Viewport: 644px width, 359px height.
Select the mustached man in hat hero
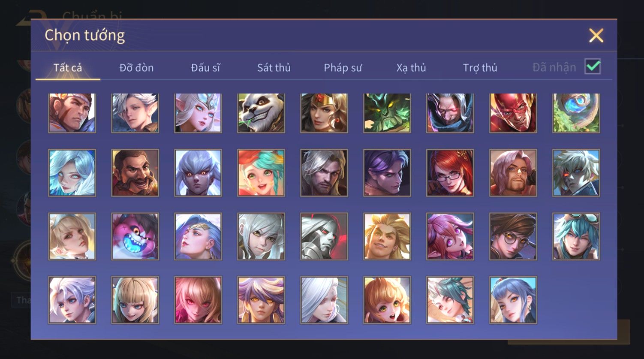tap(135, 173)
